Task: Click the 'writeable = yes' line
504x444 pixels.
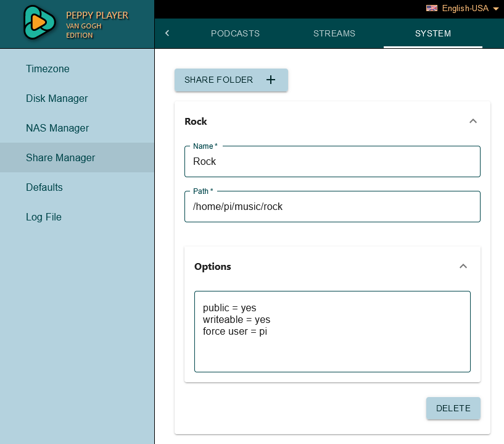Action: 236,319
